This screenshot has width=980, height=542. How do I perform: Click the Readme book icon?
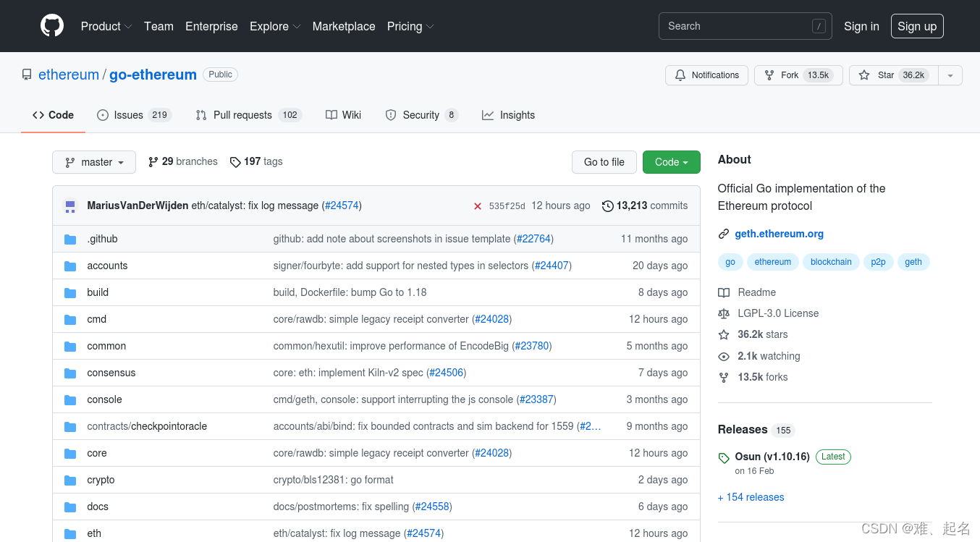(x=724, y=292)
